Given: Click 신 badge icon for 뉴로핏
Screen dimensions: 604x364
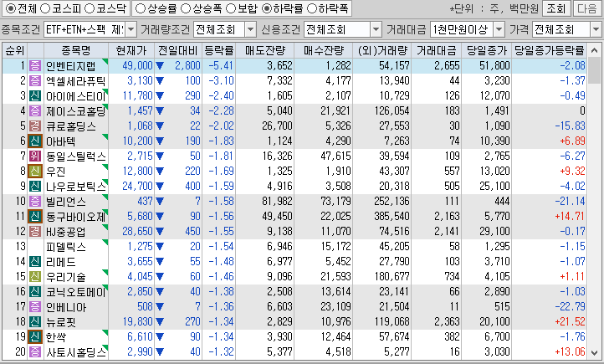Looking at the screenshot, I should tap(35, 321).
